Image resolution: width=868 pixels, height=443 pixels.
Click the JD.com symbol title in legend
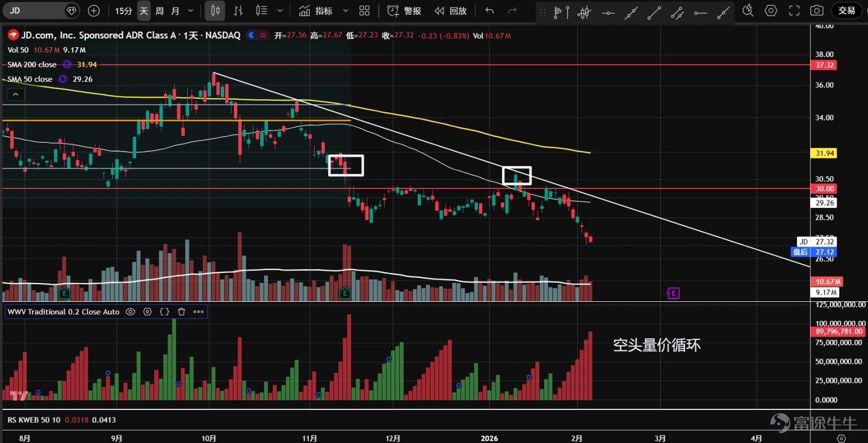coord(131,35)
